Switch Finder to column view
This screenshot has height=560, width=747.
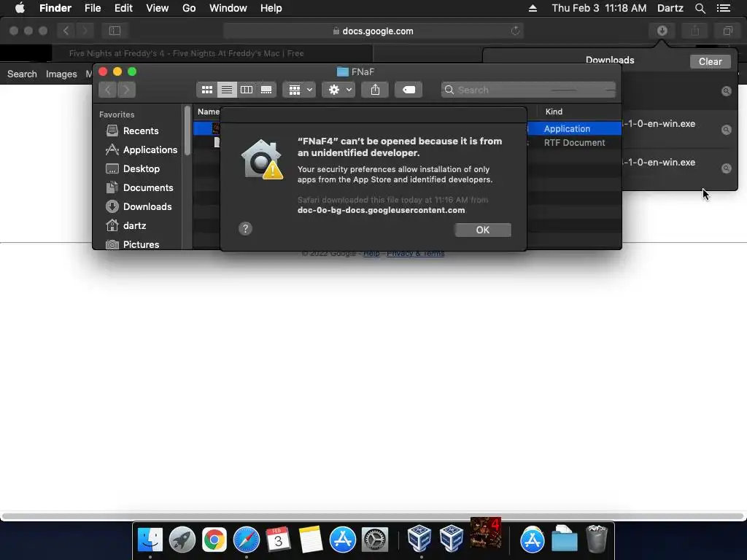pos(247,90)
